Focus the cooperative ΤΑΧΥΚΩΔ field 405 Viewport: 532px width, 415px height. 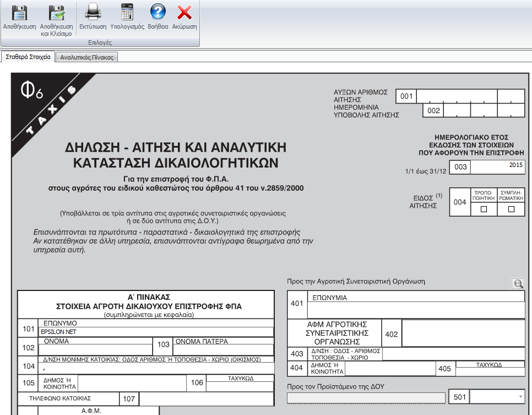point(490,371)
